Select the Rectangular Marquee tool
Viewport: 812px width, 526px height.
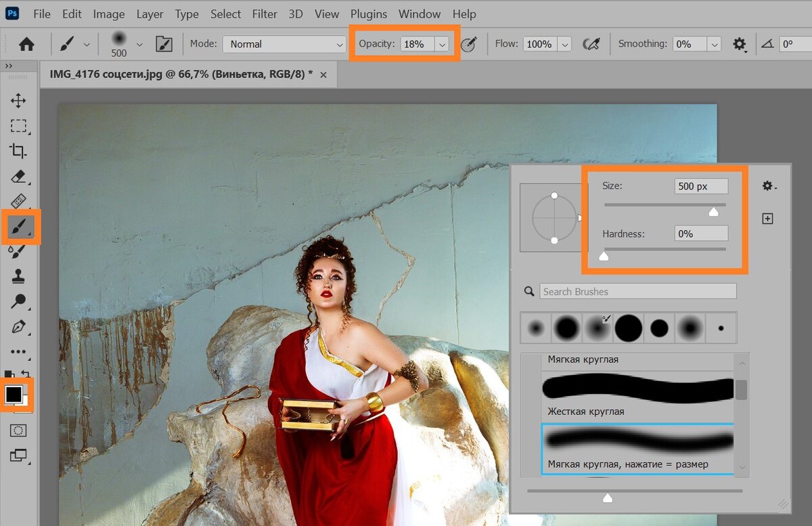click(18, 126)
